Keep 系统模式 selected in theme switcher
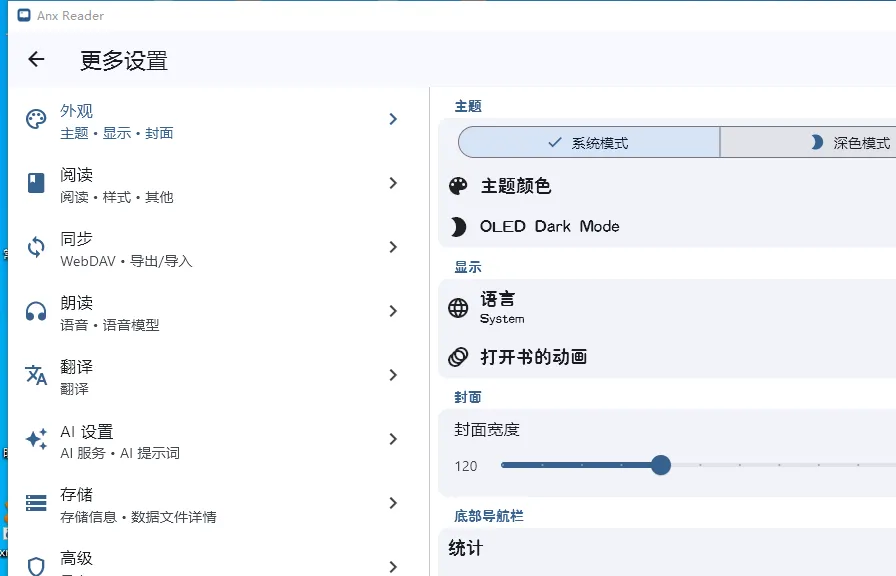 click(588, 142)
